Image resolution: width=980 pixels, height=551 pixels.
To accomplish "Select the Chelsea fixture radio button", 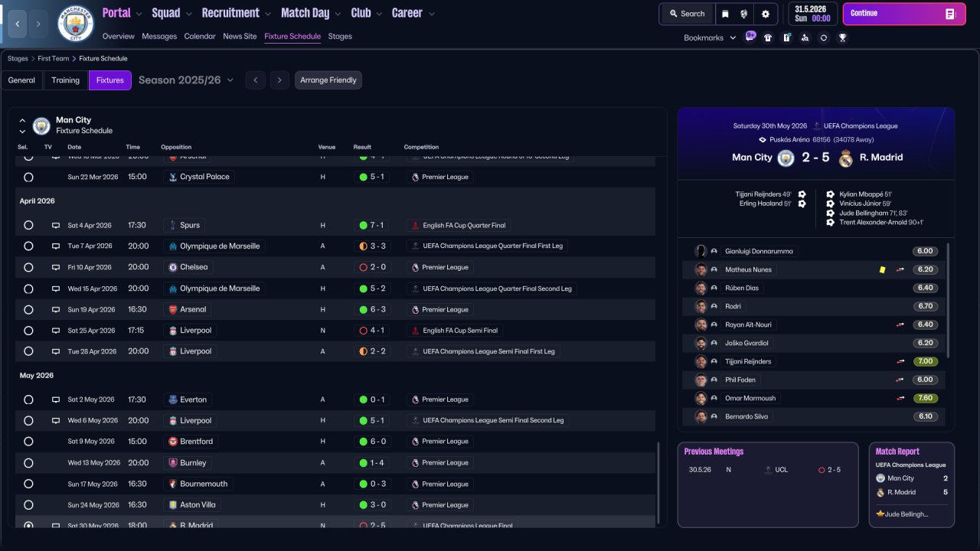I will coord(28,268).
